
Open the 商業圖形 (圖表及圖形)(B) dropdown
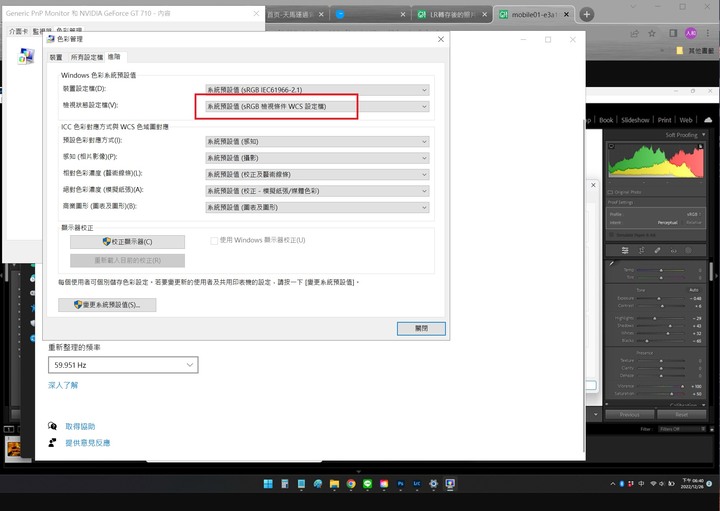[317, 208]
